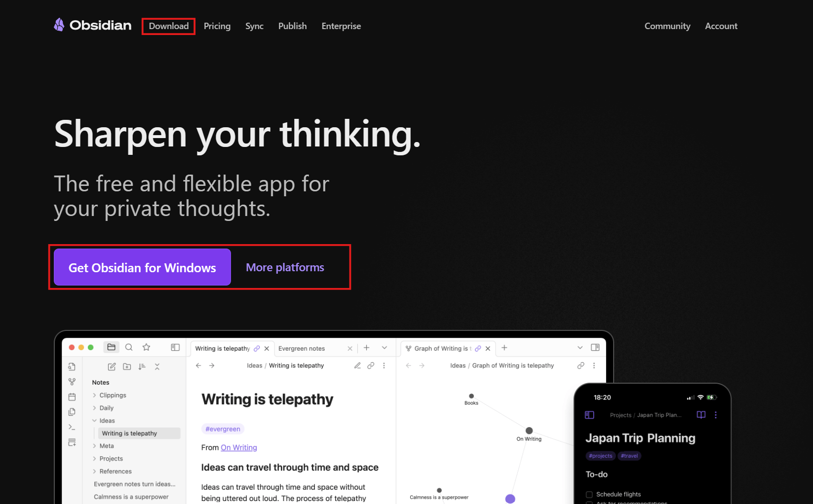Check the Schedule flights checkbox
The width and height of the screenshot is (813, 504).
coord(589,494)
